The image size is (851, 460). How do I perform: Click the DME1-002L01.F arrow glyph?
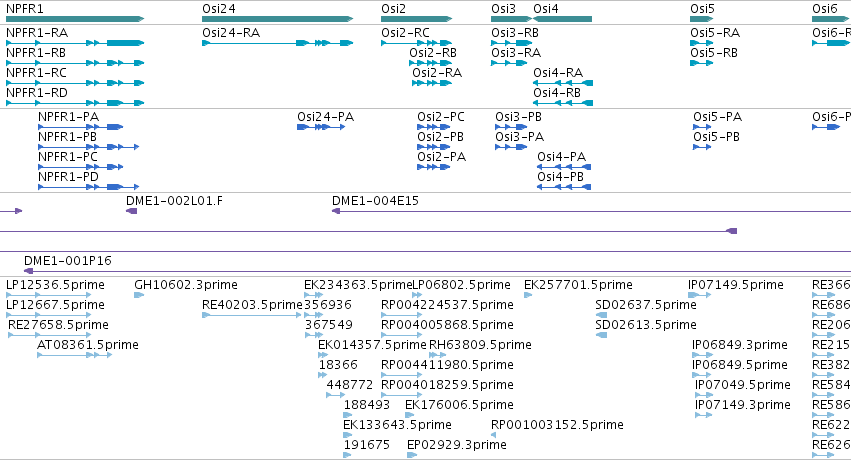pyautogui.click(x=131, y=211)
